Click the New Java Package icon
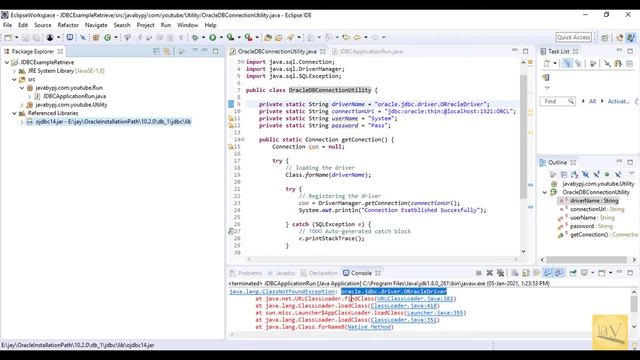Image resolution: width=640 pixels, height=360 pixels. (x=96, y=38)
